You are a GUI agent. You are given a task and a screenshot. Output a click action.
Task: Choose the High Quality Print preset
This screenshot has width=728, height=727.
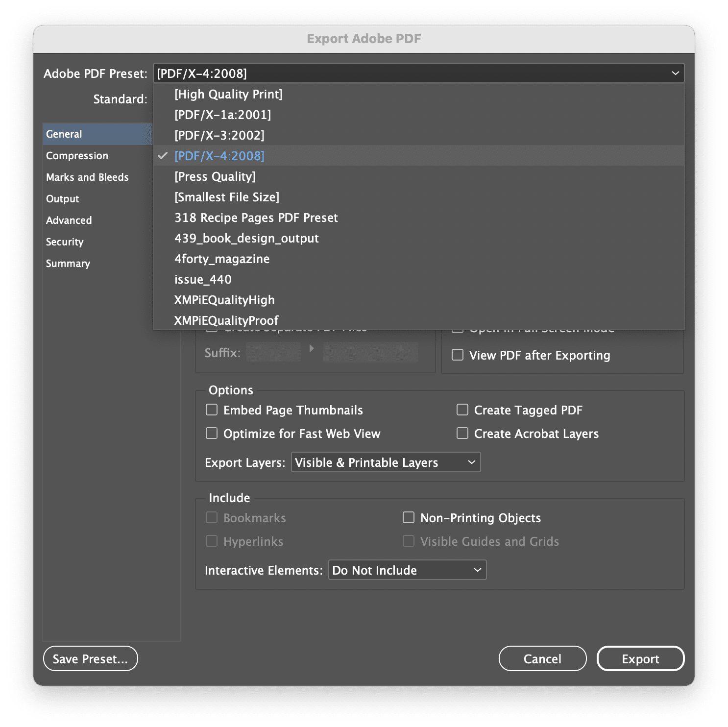[418, 94]
